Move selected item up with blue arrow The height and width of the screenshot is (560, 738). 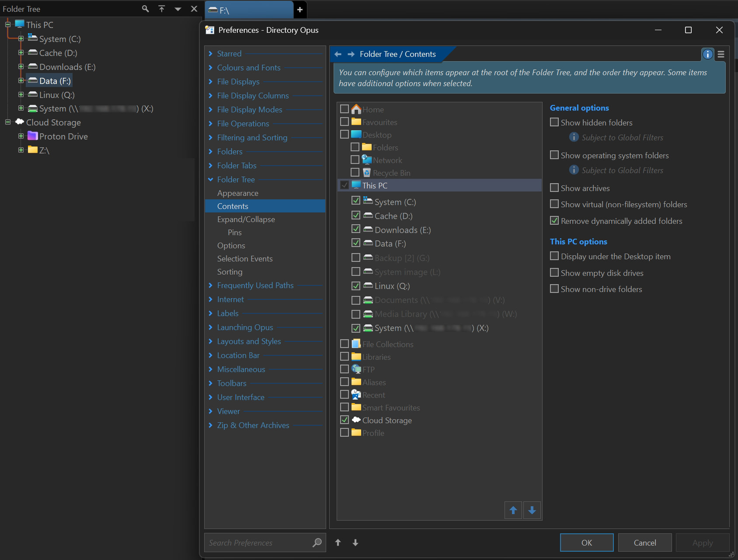coord(513,510)
